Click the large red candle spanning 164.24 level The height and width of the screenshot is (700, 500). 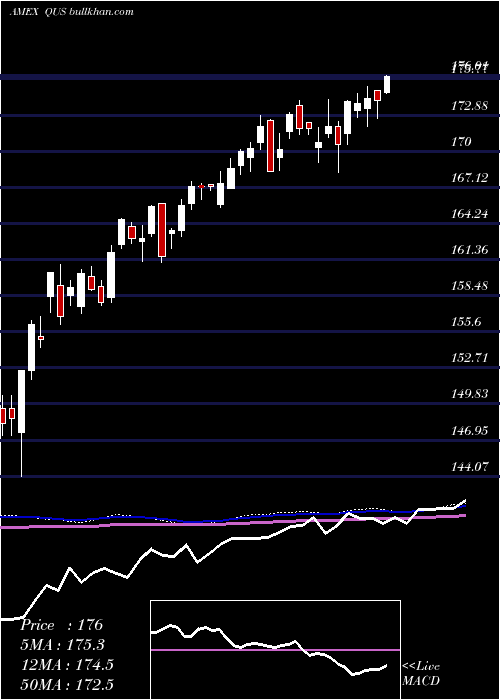click(162, 230)
